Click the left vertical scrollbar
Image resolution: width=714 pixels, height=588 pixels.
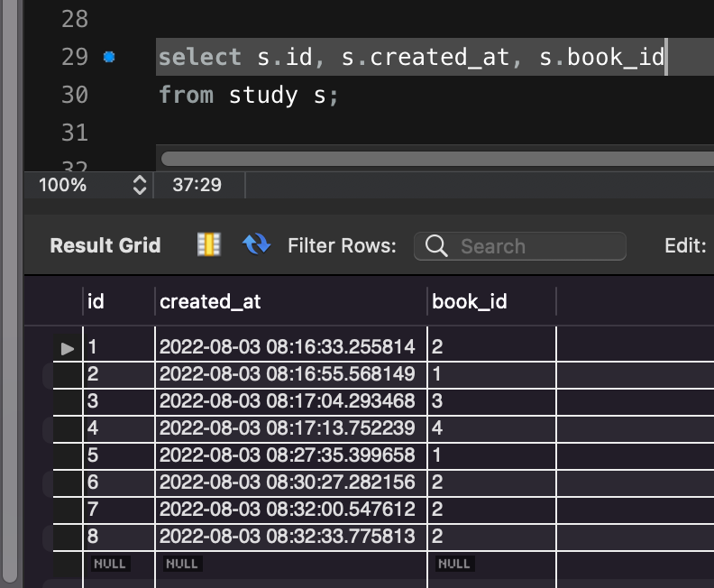(10, 291)
